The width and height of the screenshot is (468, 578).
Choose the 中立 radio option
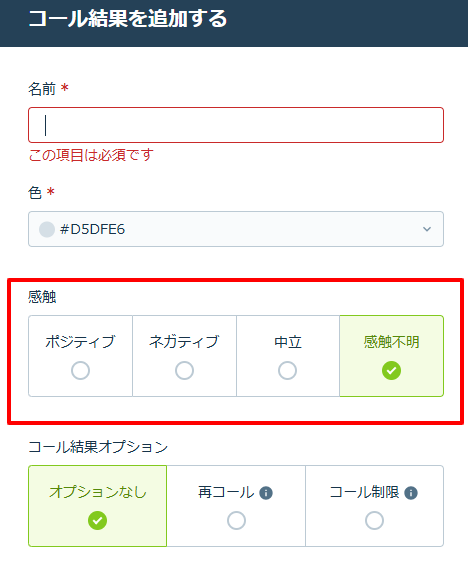click(x=287, y=370)
